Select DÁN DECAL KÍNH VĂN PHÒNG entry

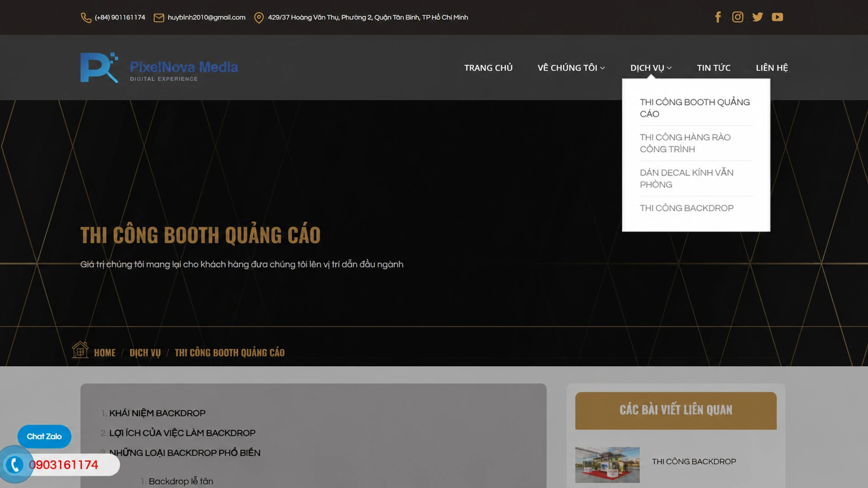pos(696,178)
